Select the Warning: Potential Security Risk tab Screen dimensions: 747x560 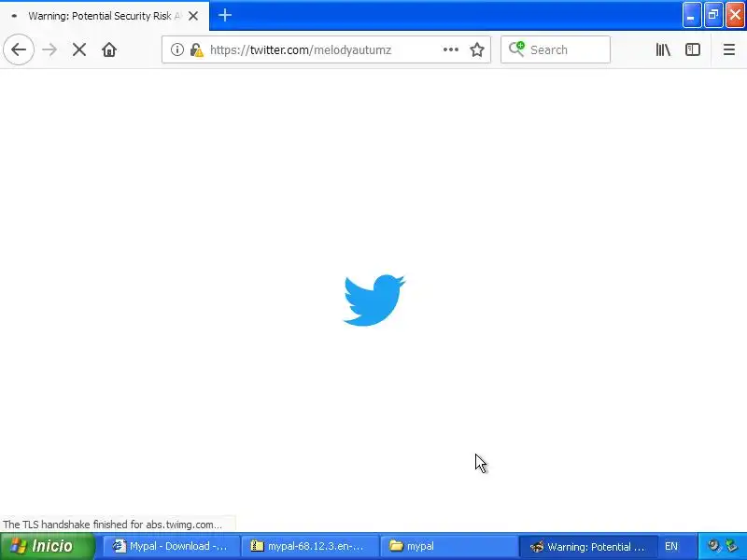point(105,16)
